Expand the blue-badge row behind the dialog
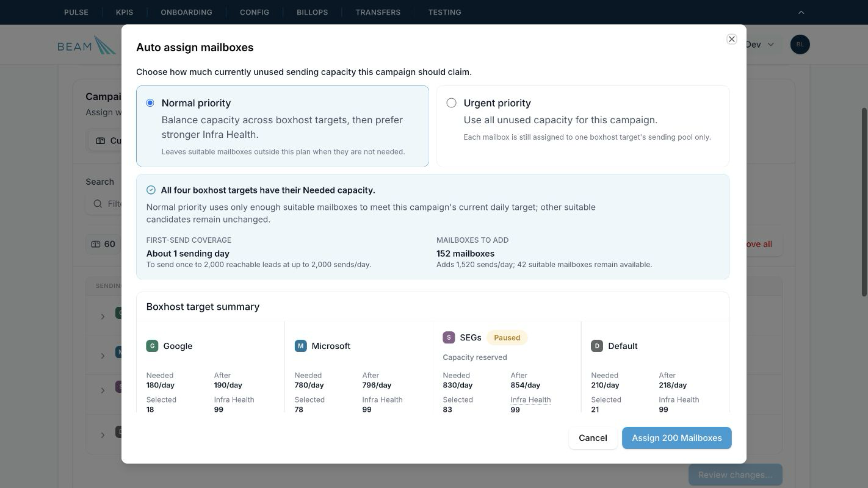868x488 pixels. [x=103, y=356]
